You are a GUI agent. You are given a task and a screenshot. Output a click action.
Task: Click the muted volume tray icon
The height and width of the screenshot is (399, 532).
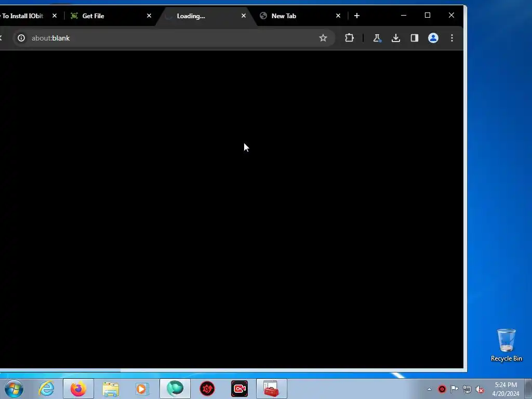coord(480,389)
